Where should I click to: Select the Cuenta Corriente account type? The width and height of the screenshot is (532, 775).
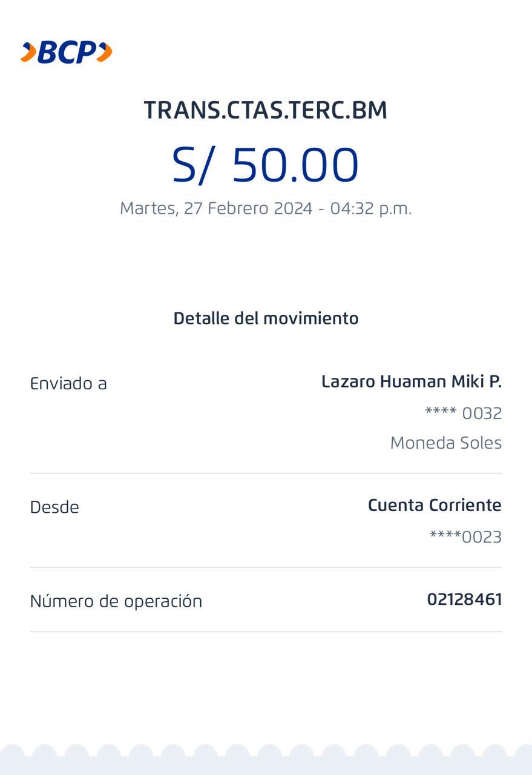pos(435,505)
